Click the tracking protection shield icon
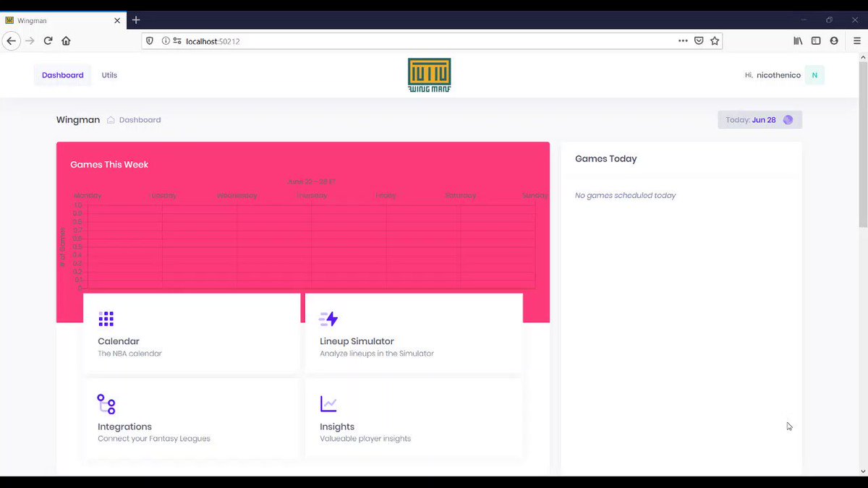This screenshot has width=868, height=488. (150, 41)
